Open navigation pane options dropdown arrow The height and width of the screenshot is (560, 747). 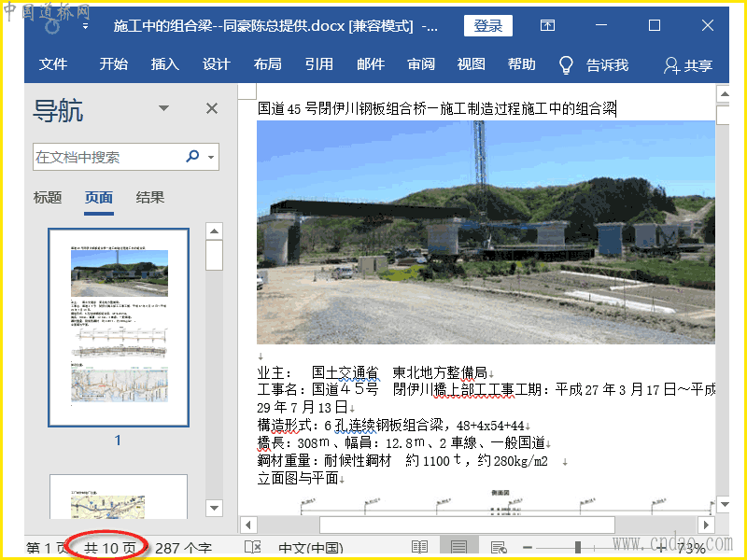pos(164,108)
